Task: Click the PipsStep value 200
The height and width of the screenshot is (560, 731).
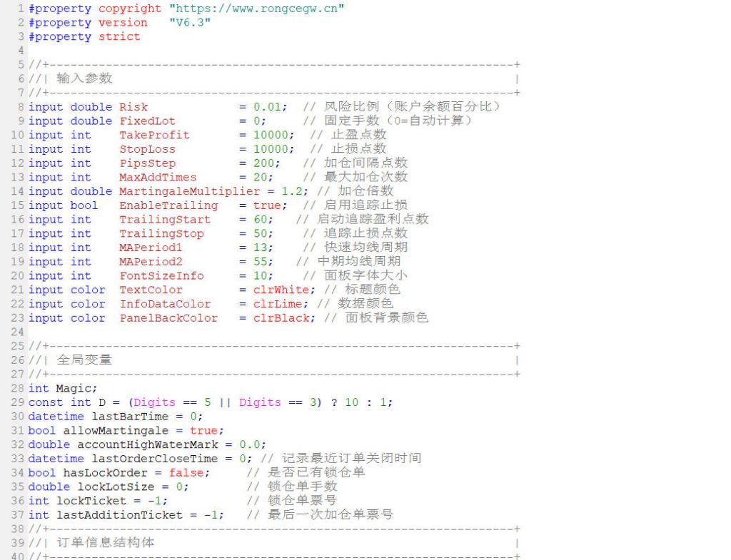Action: coord(263,163)
